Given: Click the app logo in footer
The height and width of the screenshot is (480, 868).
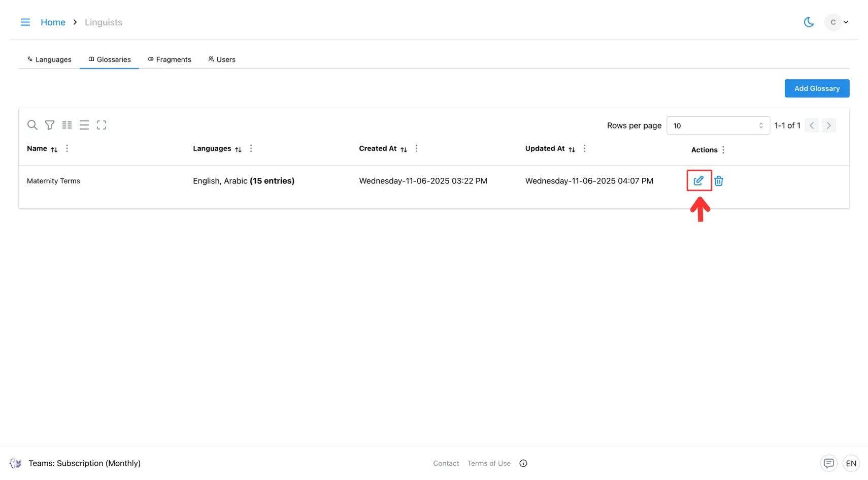Looking at the screenshot, I should point(16,463).
